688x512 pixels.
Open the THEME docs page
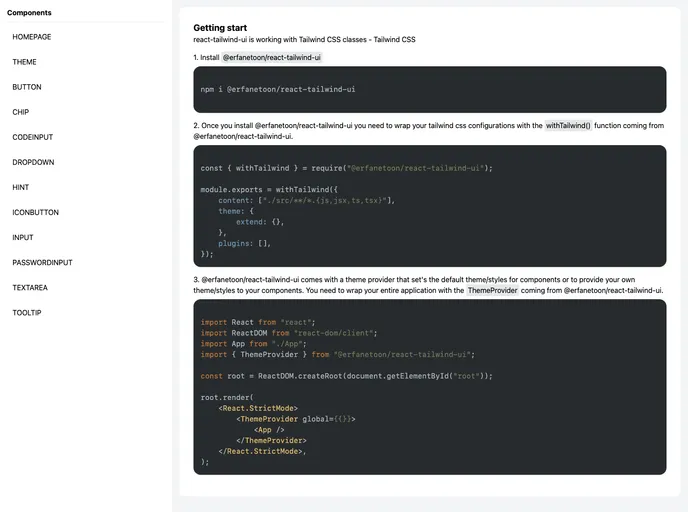pos(24,62)
